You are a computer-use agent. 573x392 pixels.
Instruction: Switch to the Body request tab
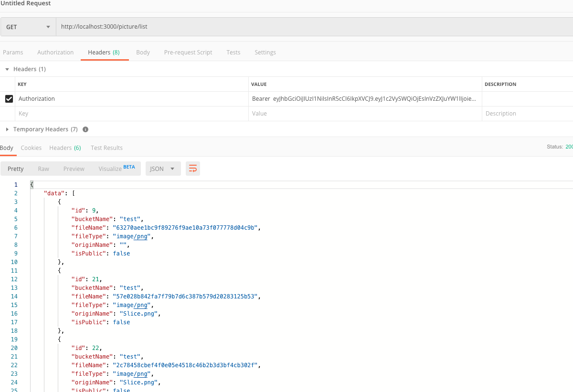click(143, 52)
